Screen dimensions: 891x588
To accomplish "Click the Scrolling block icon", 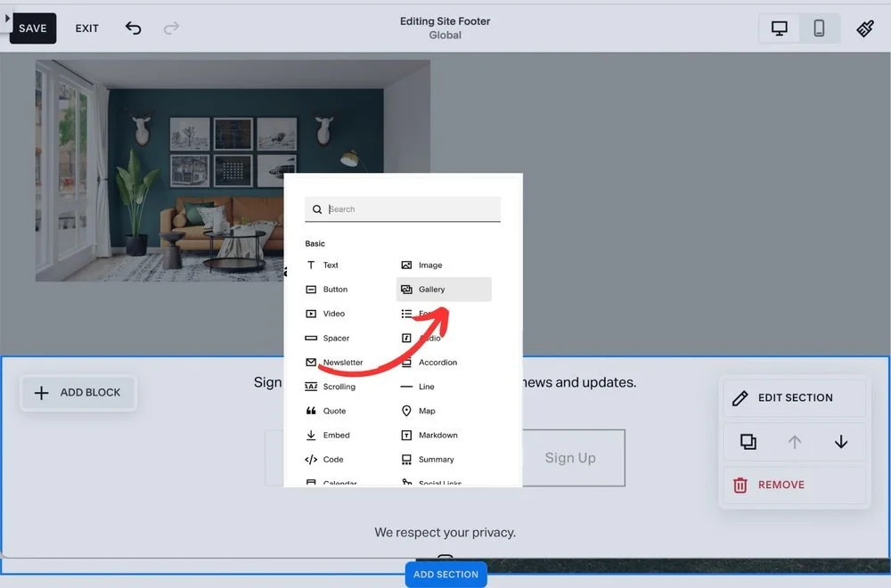I will 311,387.
